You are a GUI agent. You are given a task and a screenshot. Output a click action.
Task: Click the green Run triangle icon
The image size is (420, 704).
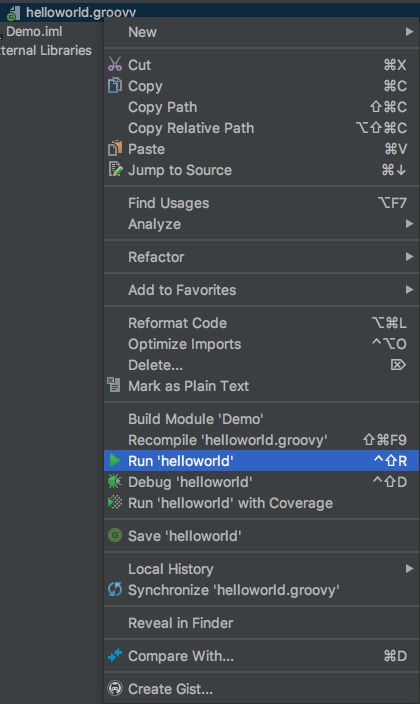115,460
